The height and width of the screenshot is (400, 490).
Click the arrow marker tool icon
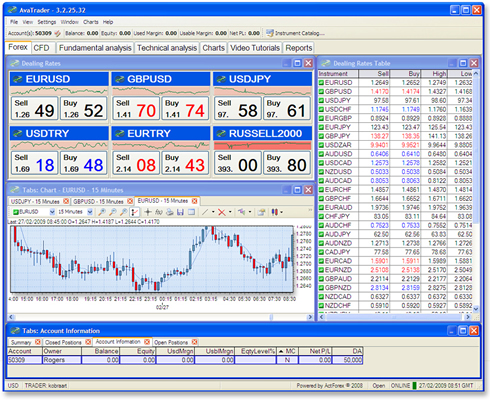tap(241, 212)
